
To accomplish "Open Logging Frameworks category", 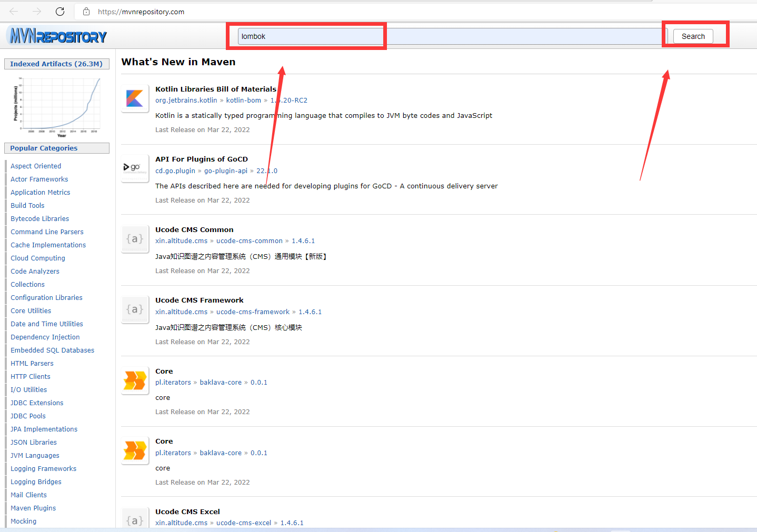I will [43, 468].
